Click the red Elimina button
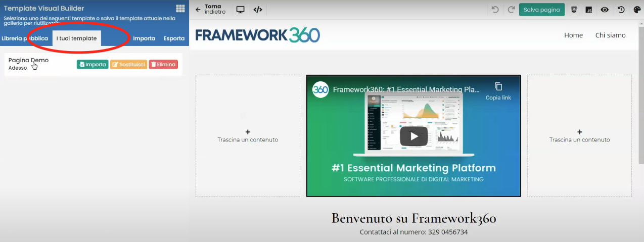Viewport: 644px width, 242px height. pos(163,65)
